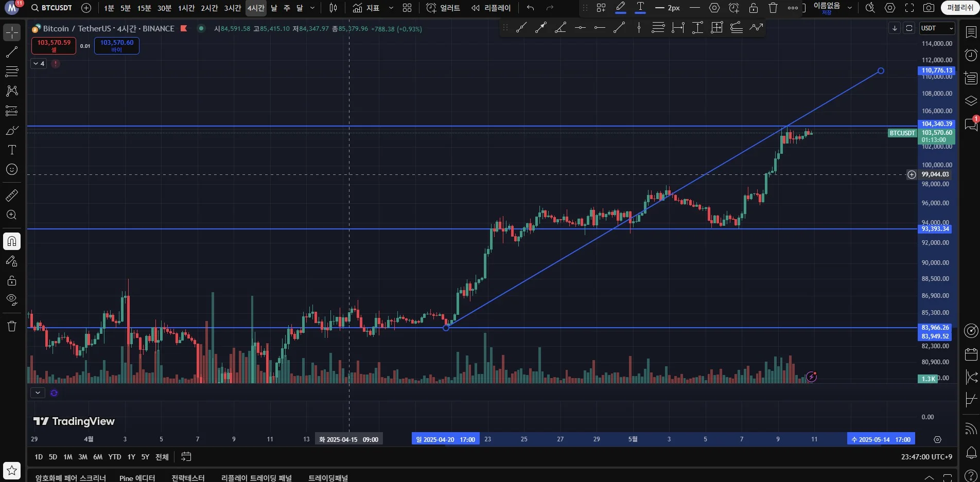Collapse the indicator legend showing 4

(x=39, y=64)
